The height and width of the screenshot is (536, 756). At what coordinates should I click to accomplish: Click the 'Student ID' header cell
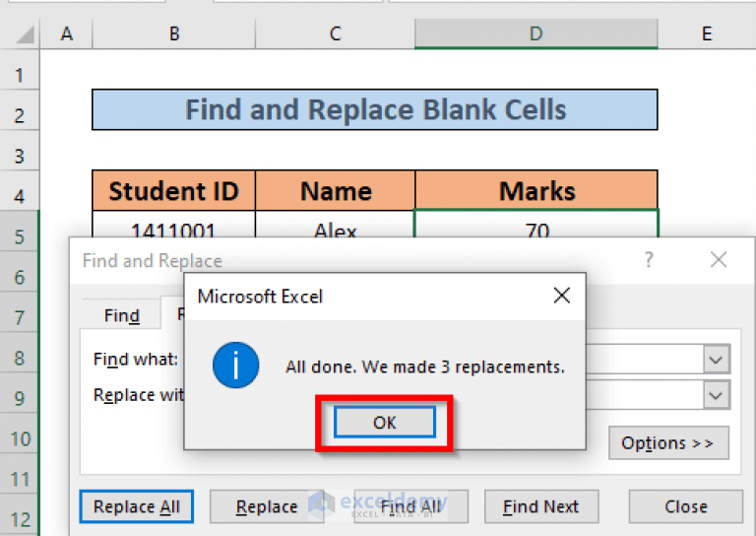point(173,190)
